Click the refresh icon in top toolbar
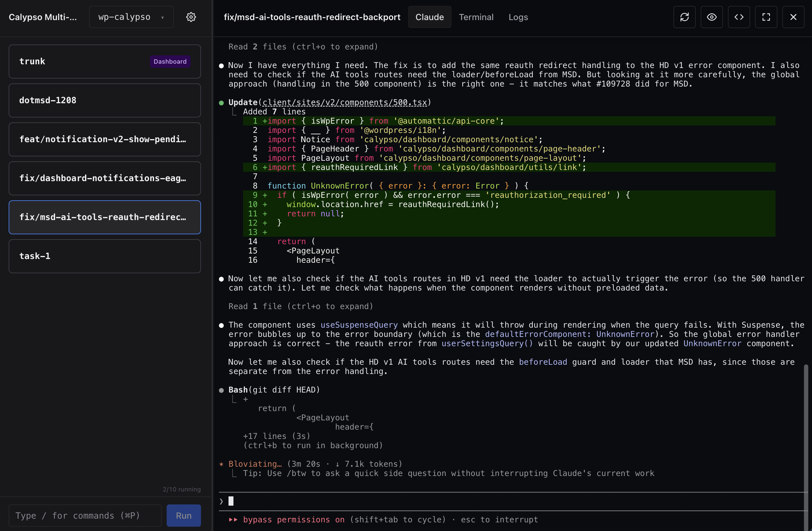This screenshot has width=812, height=531. tap(684, 17)
